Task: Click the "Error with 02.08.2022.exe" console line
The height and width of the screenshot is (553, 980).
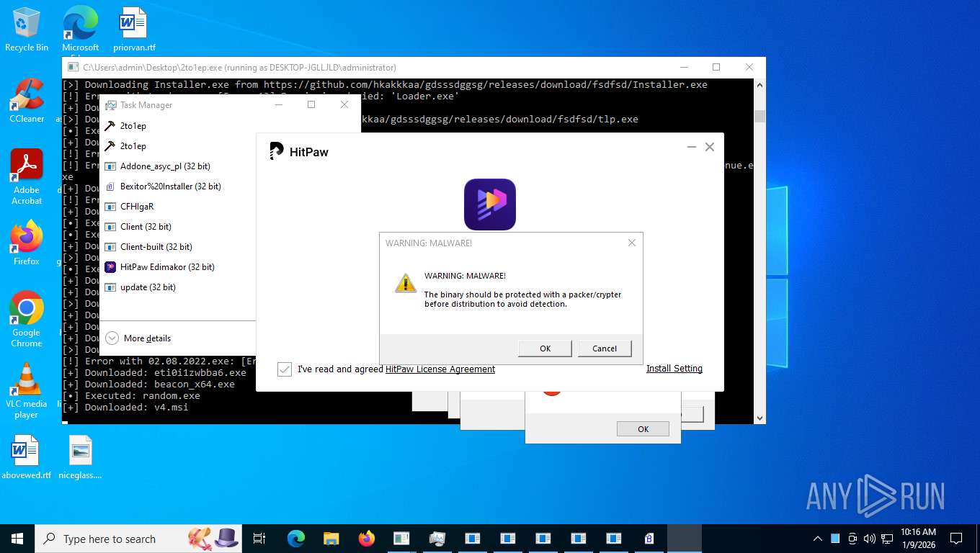Action: click(159, 361)
